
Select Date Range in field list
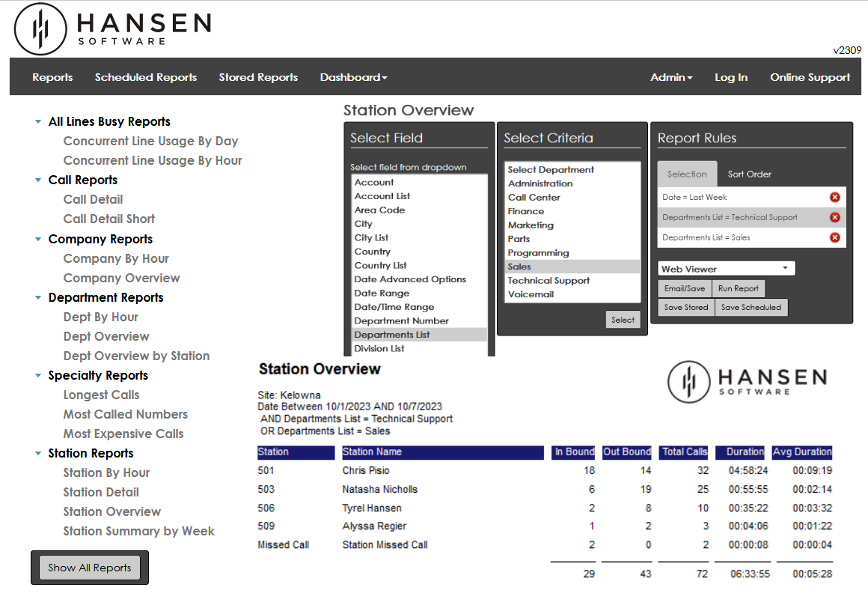382,294
